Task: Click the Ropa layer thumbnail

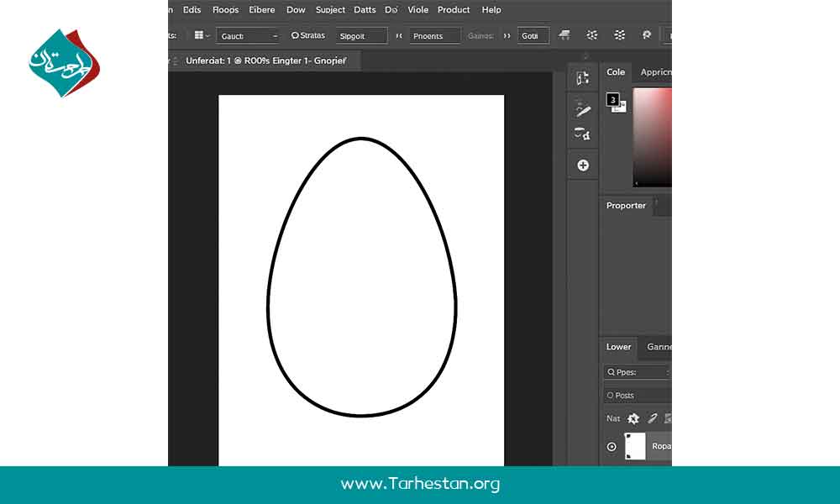Action: click(635, 446)
